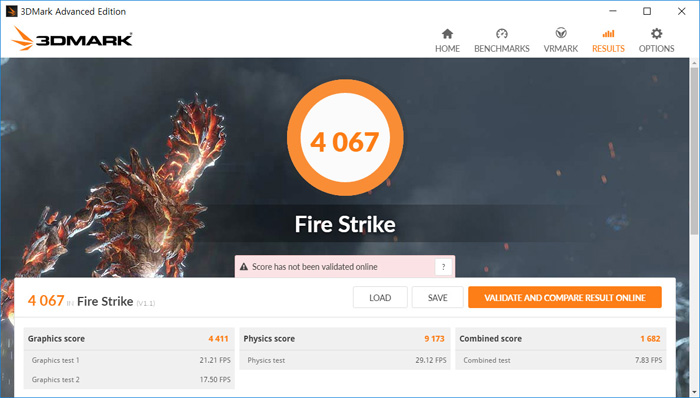Select the Combined score row
This screenshot has height=398, width=700.
click(x=561, y=339)
